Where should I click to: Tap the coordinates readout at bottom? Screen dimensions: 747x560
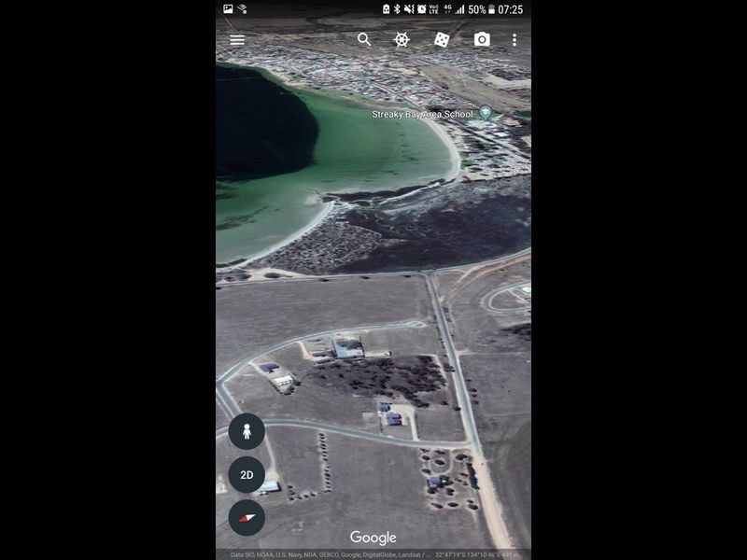[x=477, y=554]
